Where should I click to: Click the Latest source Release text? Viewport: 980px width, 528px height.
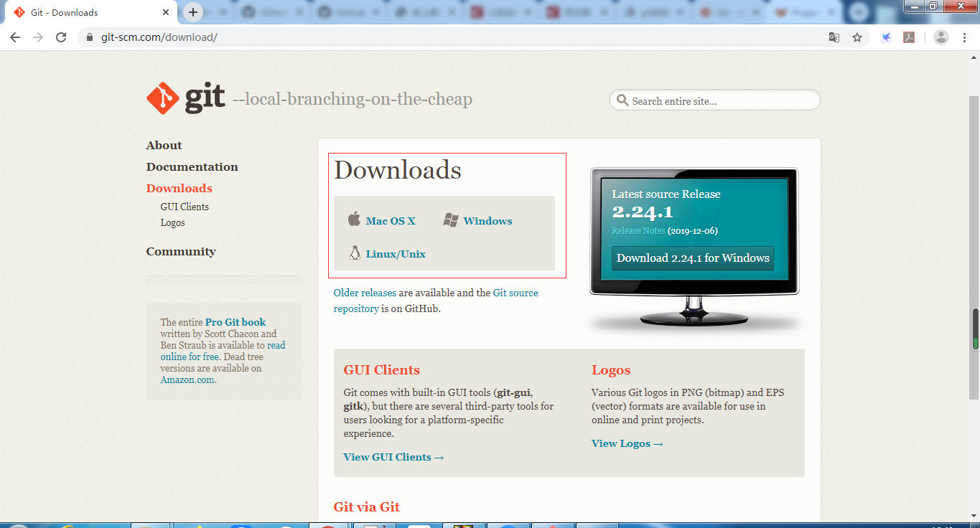point(666,194)
